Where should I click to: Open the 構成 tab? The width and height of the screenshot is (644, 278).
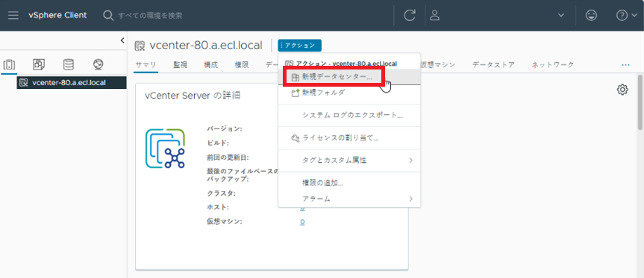click(210, 64)
